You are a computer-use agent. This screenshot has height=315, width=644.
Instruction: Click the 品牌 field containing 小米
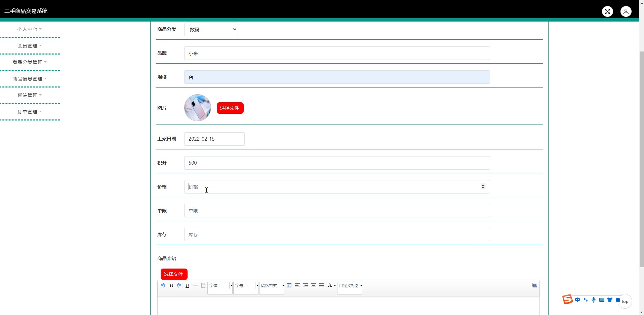337,53
